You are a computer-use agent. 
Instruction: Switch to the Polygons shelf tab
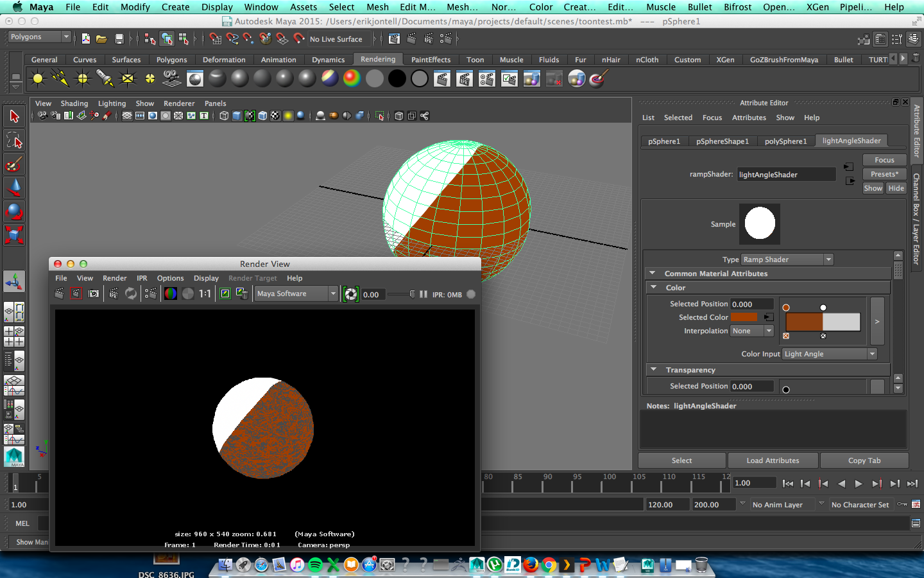(172, 60)
